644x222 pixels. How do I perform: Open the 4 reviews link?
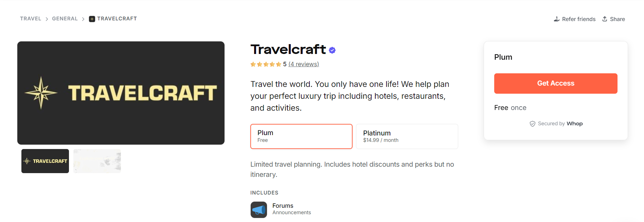(303, 64)
